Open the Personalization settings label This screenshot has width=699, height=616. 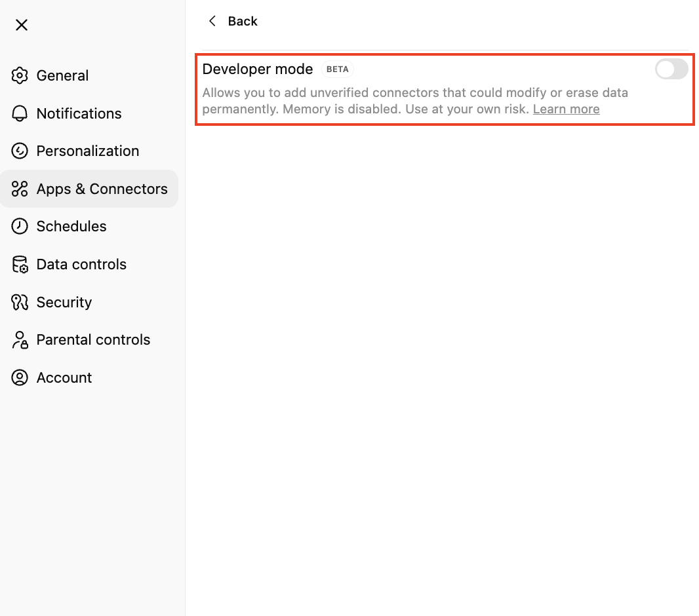(x=88, y=151)
